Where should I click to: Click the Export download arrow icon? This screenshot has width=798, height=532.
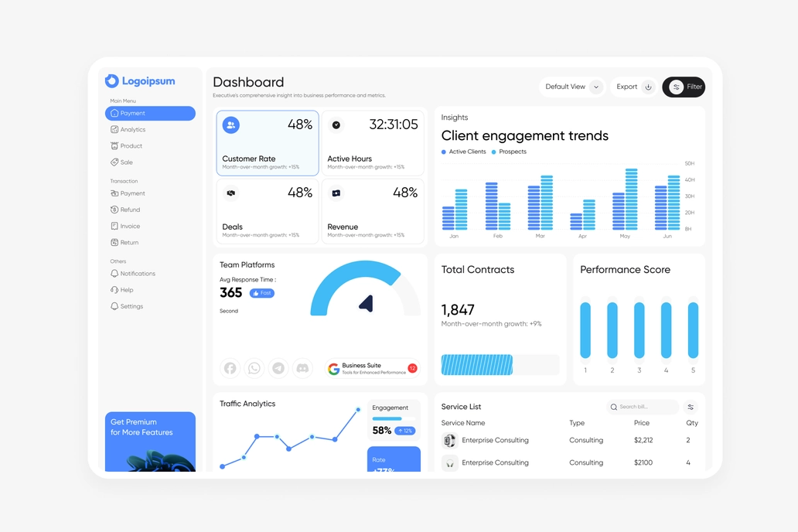point(648,87)
